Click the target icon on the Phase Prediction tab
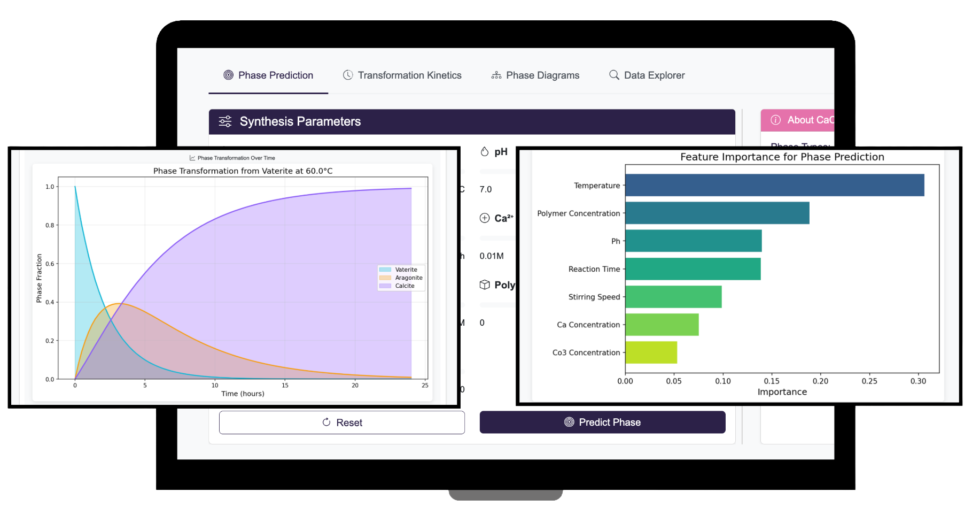This screenshot has width=980, height=507. click(x=229, y=75)
